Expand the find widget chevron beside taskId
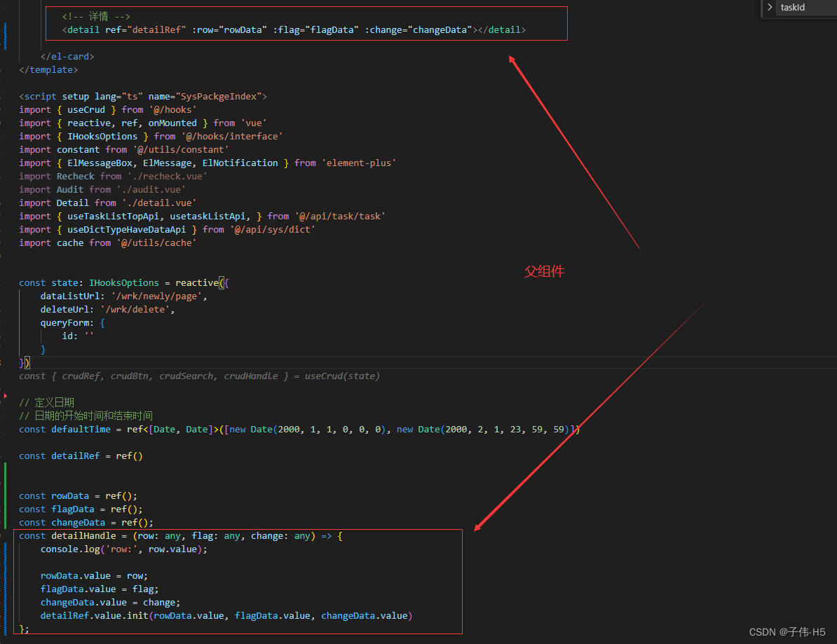 click(x=769, y=7)
